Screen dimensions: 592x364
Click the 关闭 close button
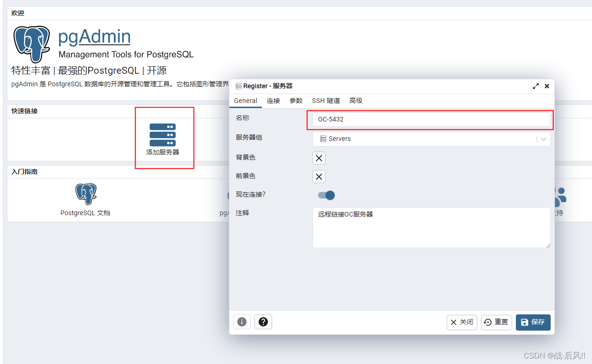[x=462, y=322]
